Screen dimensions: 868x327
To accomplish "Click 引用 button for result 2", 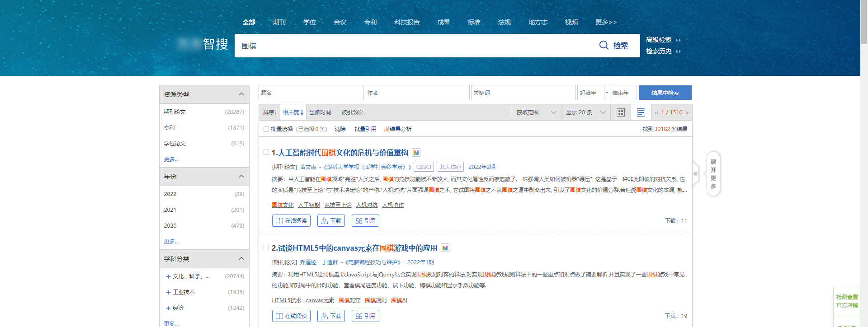I will click(x=365, y=316).
